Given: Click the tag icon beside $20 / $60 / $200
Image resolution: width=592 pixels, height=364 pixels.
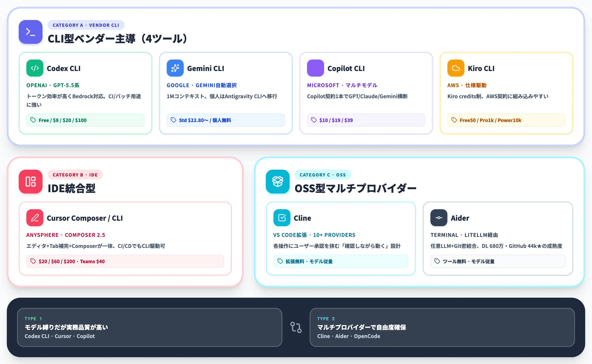Looking at the screenshot, I should (x=33, y=261).
